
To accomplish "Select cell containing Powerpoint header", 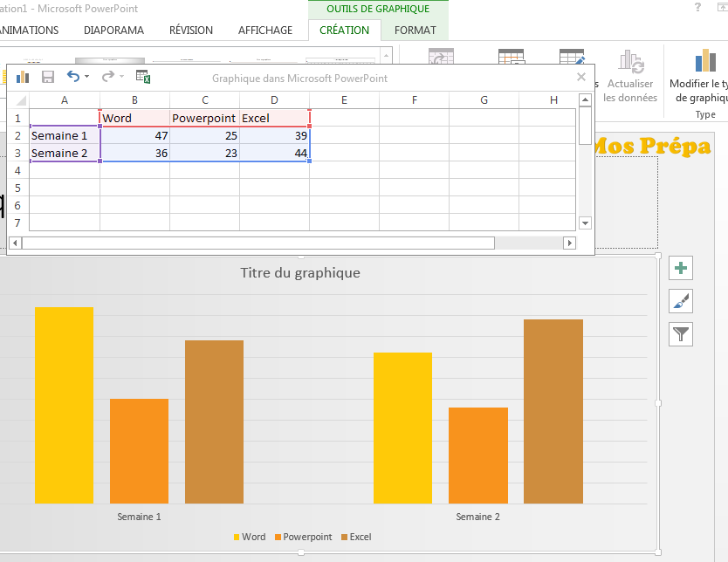I will (x=205, y=118).
